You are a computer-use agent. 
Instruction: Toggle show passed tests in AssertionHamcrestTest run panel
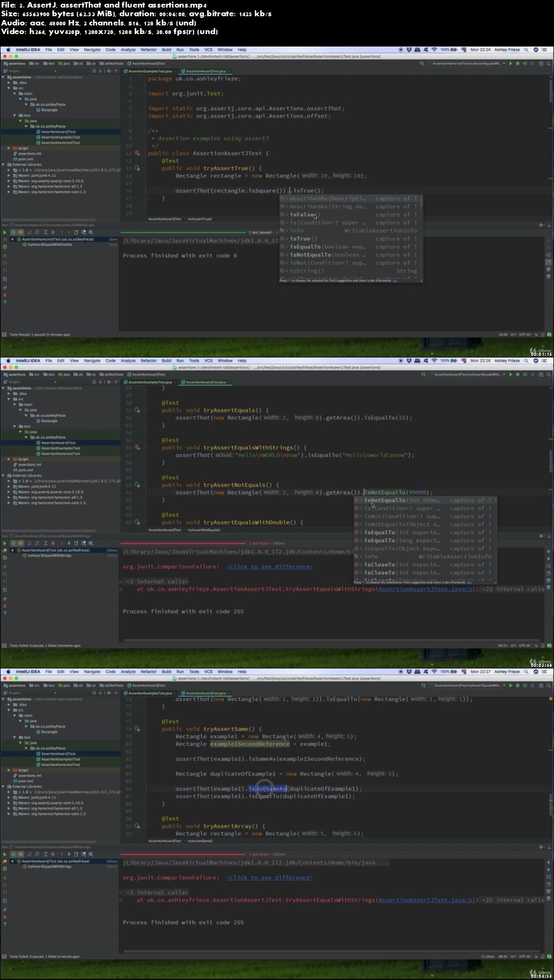[14, 233]
